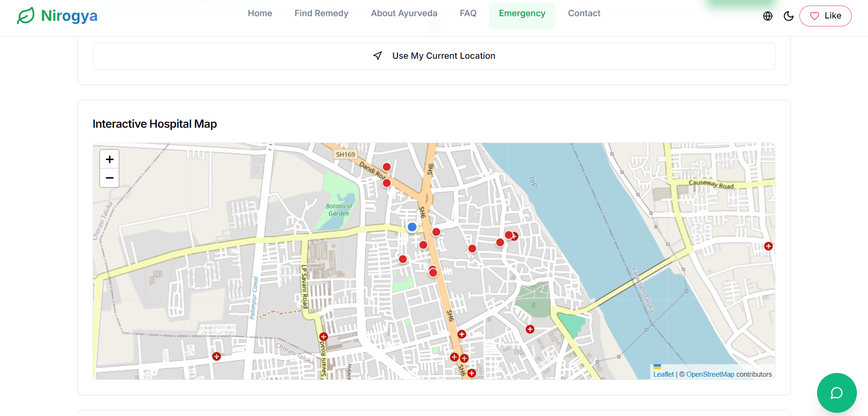Screen dimensions: 868x416
Task: Open the language globe selector
Action: (x=767, y=16)
